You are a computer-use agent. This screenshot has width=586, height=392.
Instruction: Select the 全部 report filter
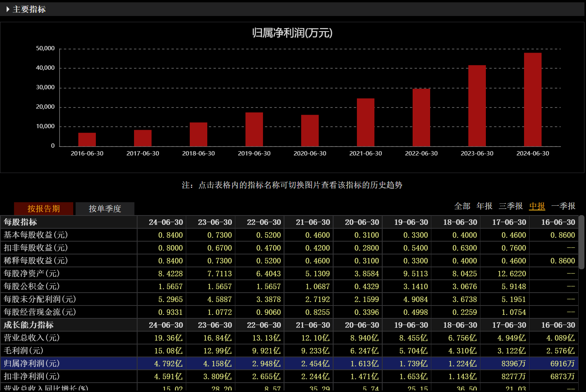(462, 206)
